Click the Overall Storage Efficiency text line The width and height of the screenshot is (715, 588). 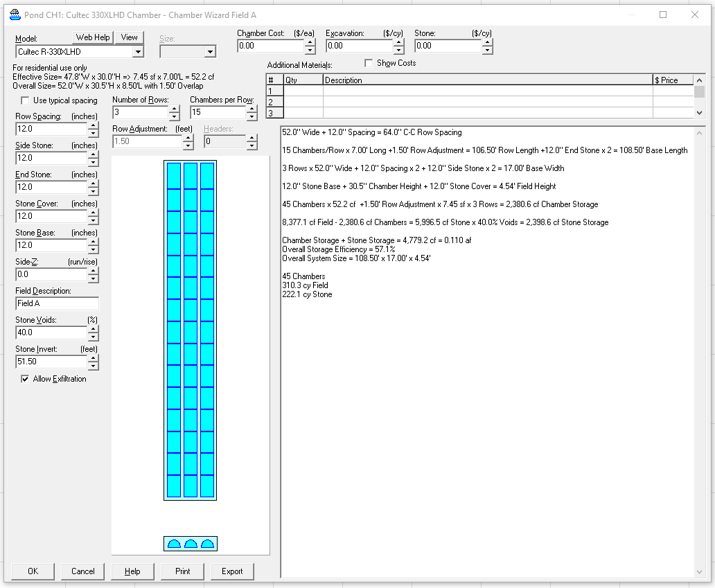[338, 249]
